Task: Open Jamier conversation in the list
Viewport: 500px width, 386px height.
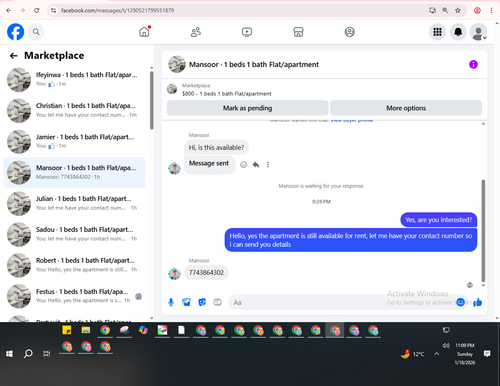Action: 74,142
